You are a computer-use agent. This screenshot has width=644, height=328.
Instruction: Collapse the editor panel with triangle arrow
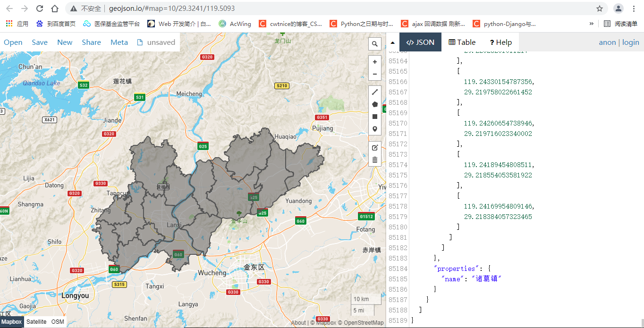pyautogui.click(x=392, y=42)
